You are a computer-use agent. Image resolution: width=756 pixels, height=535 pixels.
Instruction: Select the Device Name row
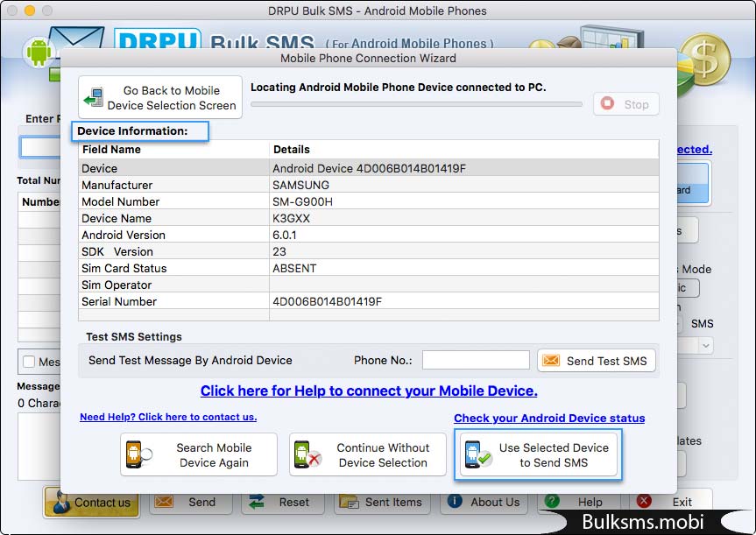[x=368, y=218]
